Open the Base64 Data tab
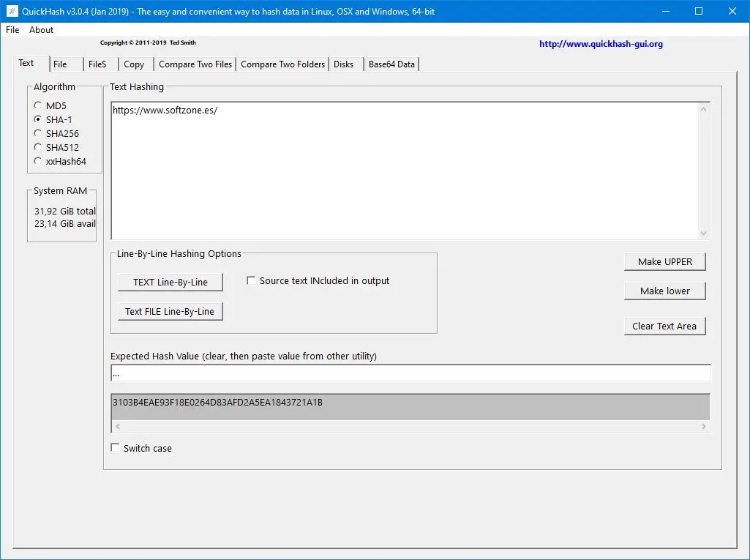The height and width of the screenshot is (560, 750). [391, 64]
